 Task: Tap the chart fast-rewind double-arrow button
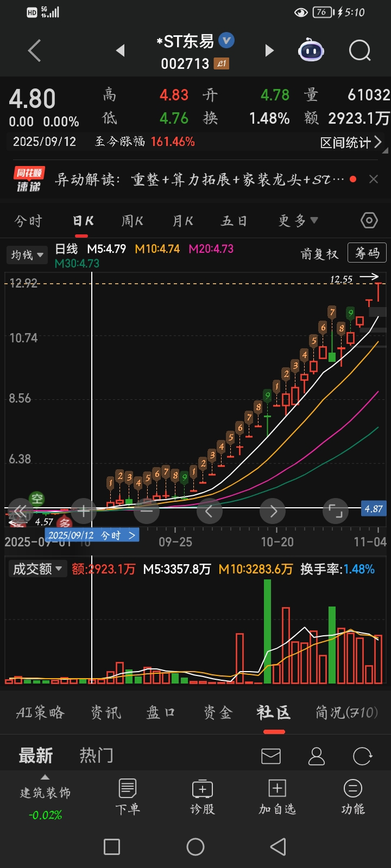[21, 510]
